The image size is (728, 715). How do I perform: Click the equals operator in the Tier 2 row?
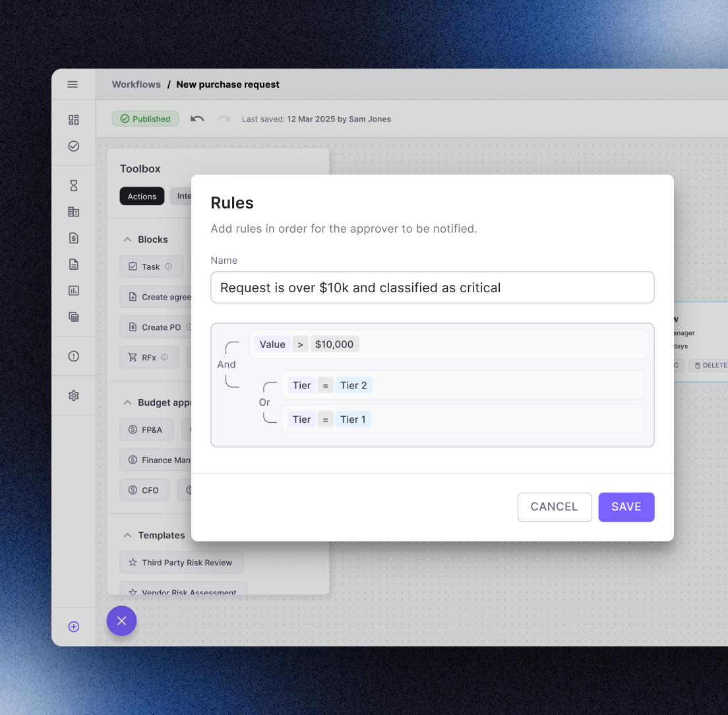(326, 385)
